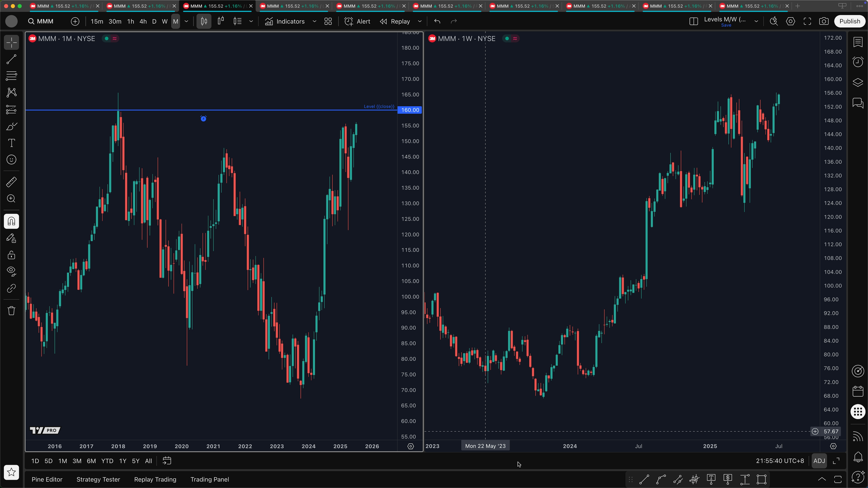Viewport: 868px width, 488px height.
Task: Expand the chart style dropdown arrow
Action: (x=251, y=21)
